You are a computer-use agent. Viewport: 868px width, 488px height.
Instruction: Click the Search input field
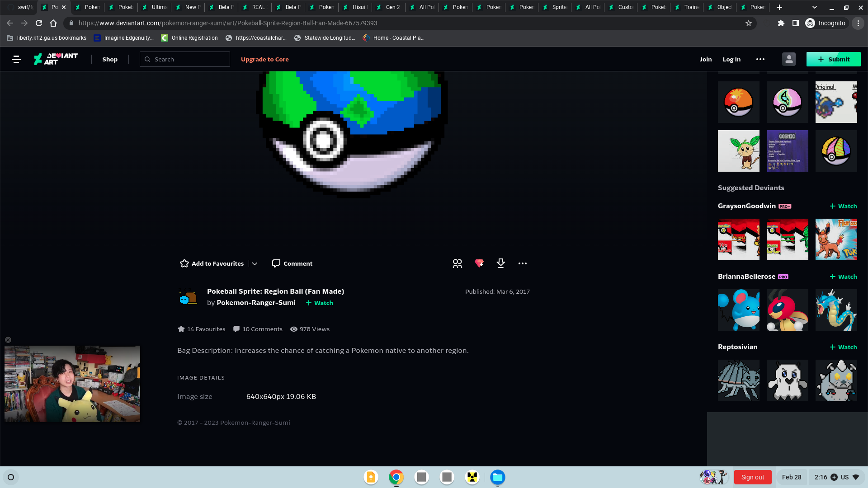tap(185, 59)
